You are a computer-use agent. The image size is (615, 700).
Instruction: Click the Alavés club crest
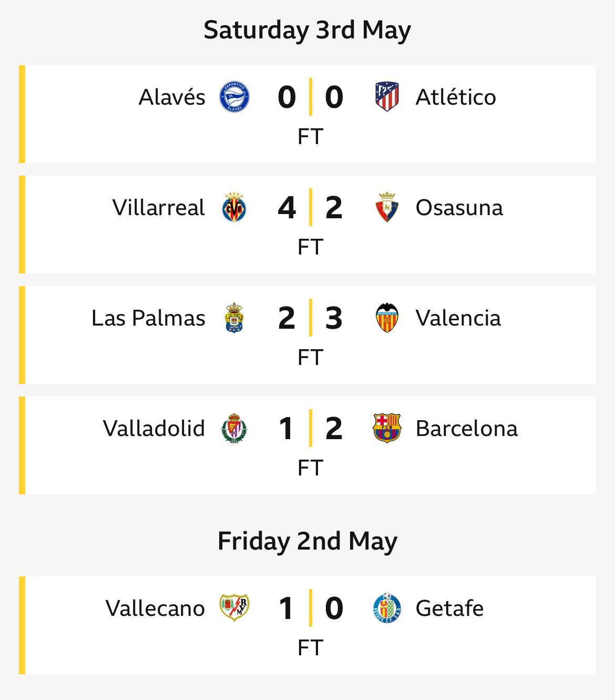click(234, 97)
